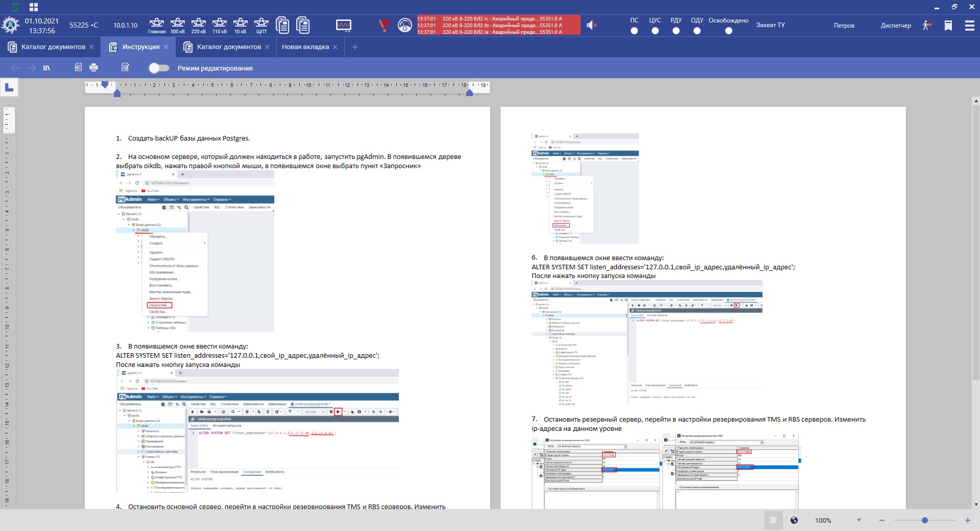Screen dimensions: 980x531
Task: Open the gauge dashboard icon
Action: tap(405, 25)
